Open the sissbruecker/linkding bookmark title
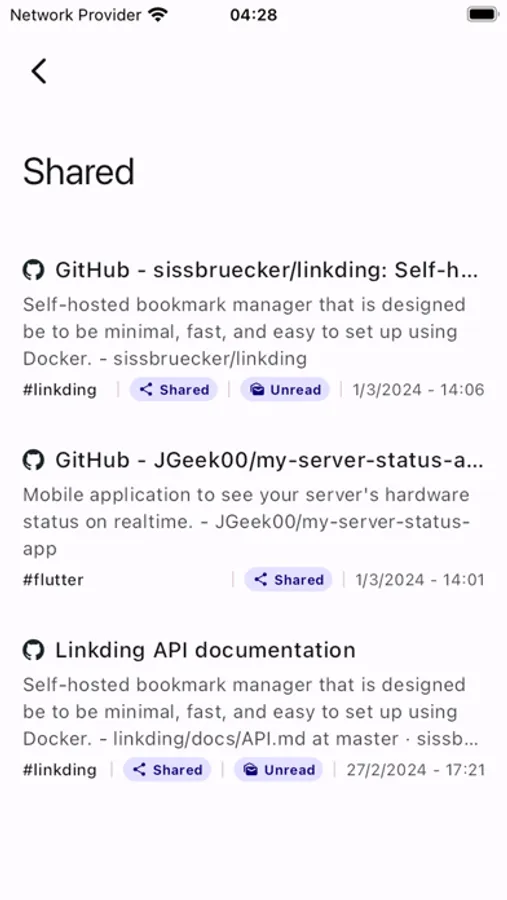The height and width of the screenshot is (900, 507). [266, 270]
